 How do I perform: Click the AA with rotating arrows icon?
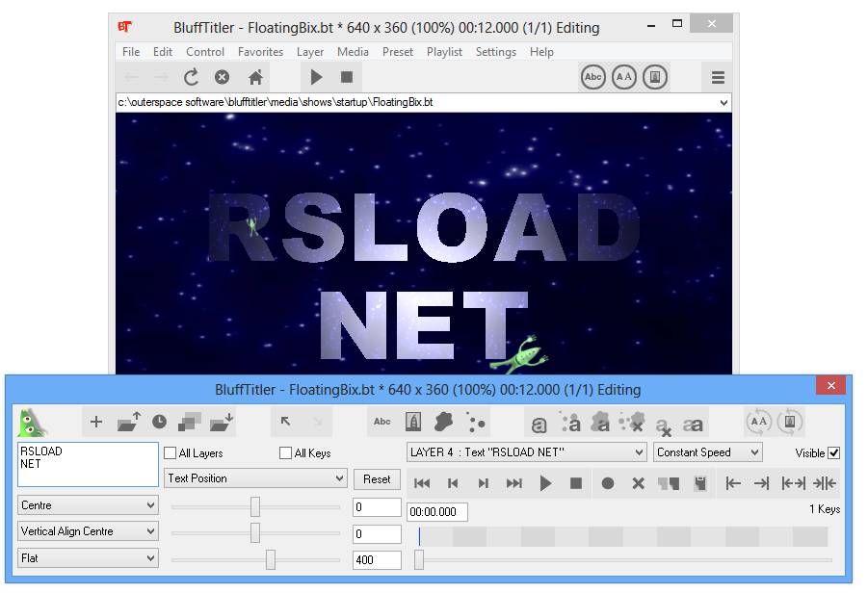point(758,422)
